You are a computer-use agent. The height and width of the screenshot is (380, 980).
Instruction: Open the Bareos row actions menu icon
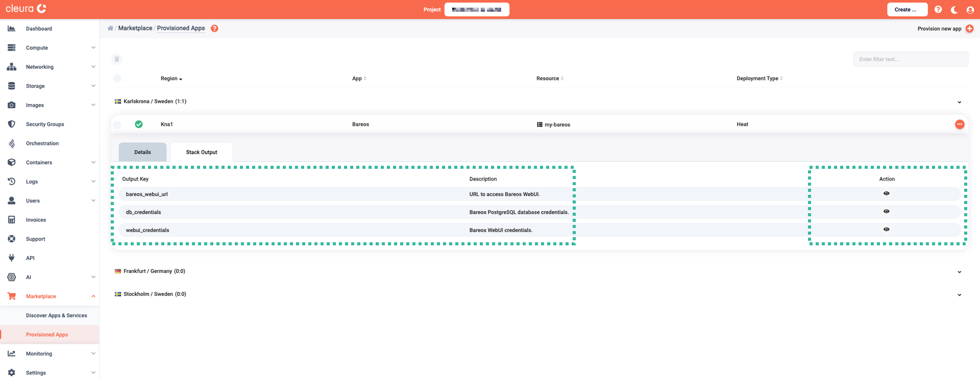coord(960,124)
